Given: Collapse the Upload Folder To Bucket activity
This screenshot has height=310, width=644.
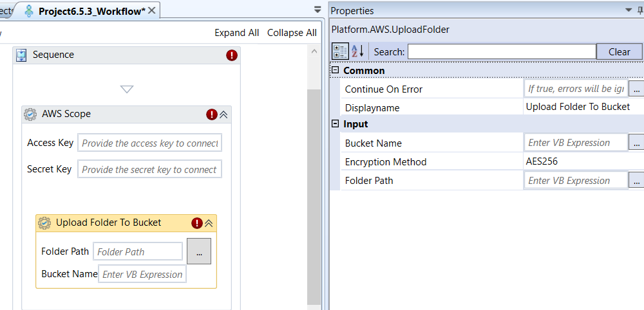Looking at the screenshot, I should pyautogui.click(x=209, y=223).
